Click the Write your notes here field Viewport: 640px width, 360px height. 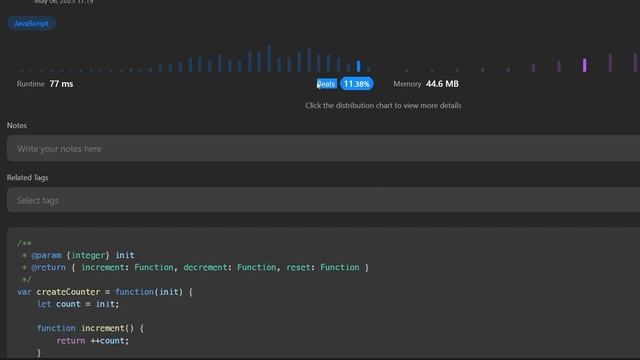point(323,149)
